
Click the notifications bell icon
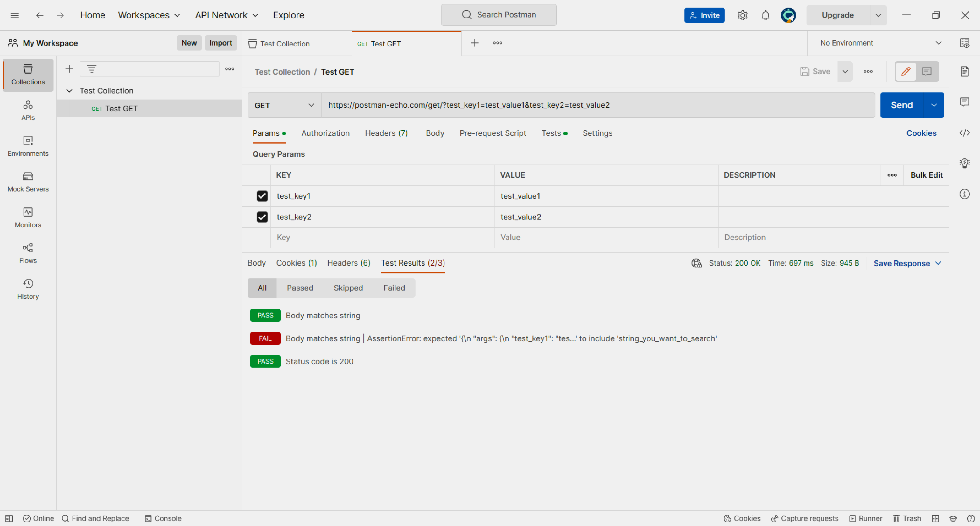(x=765, y=15)
